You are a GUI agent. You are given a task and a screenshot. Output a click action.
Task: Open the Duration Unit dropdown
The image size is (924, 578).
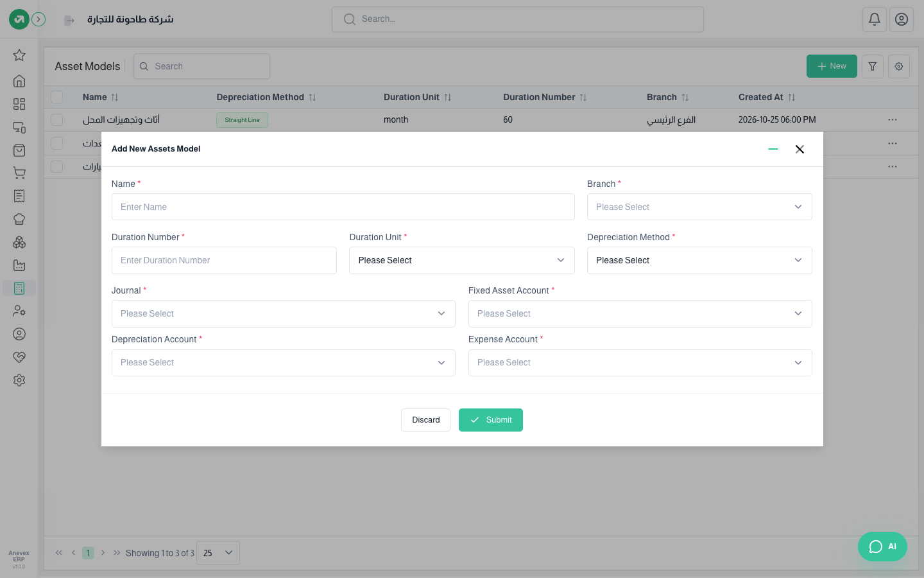(x=462, y=260)
